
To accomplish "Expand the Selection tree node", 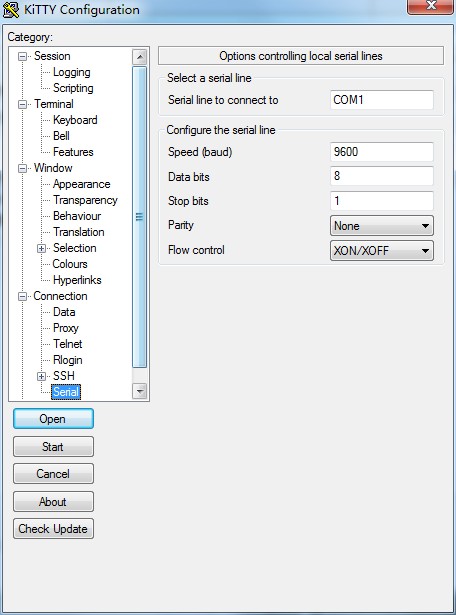I will pyautogui.click(x=41, y=248).
